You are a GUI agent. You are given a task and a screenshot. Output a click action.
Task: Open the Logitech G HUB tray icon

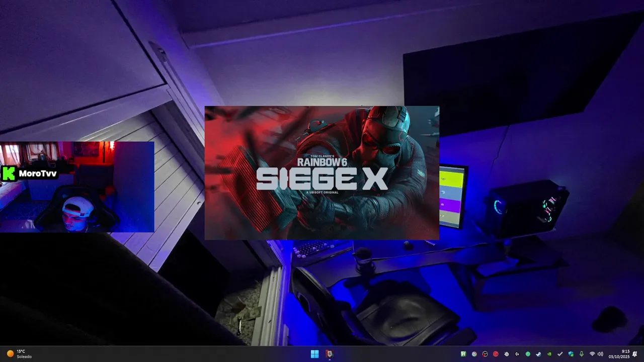(517, 354)
